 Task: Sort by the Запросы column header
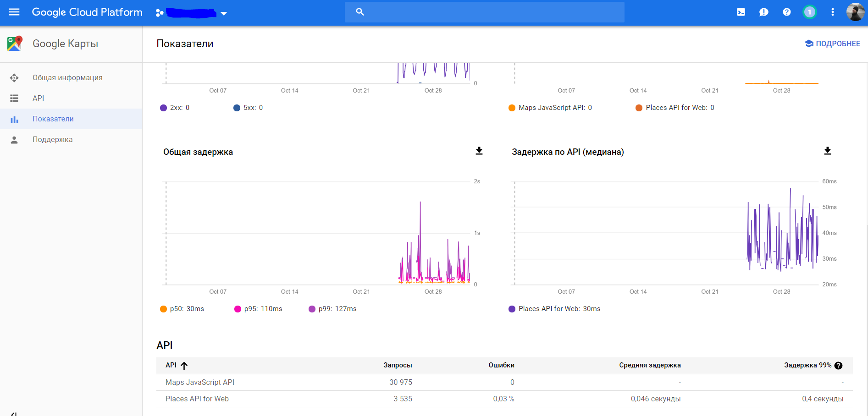click(398, 365)
